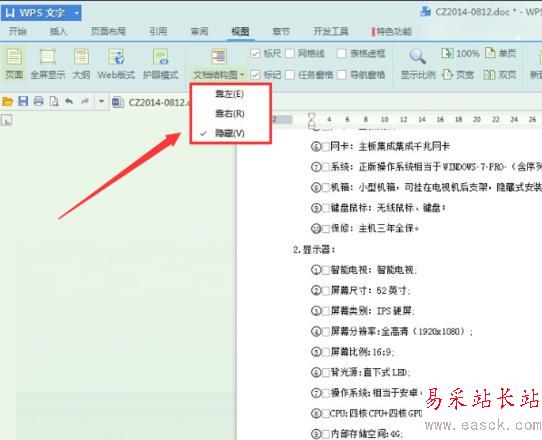
Task: Open the 插入 ribbon tab
Action: (x=58, y=31)
